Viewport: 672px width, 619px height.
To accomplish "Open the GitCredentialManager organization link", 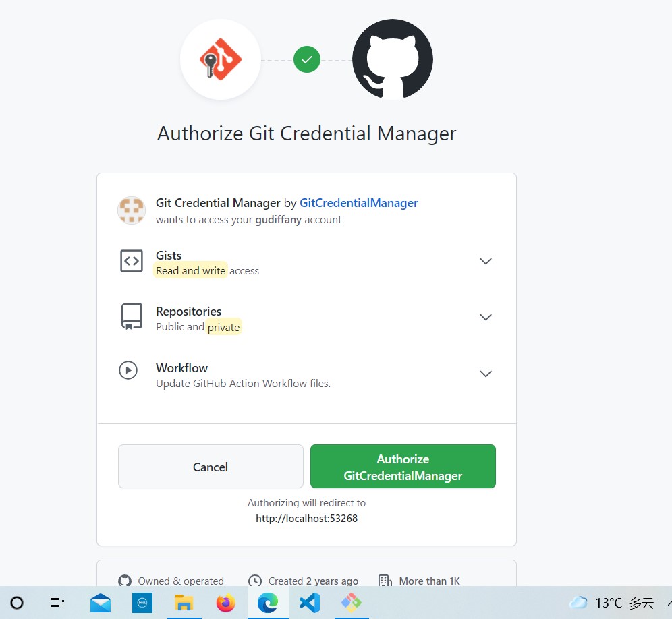I will click(359, 202).
